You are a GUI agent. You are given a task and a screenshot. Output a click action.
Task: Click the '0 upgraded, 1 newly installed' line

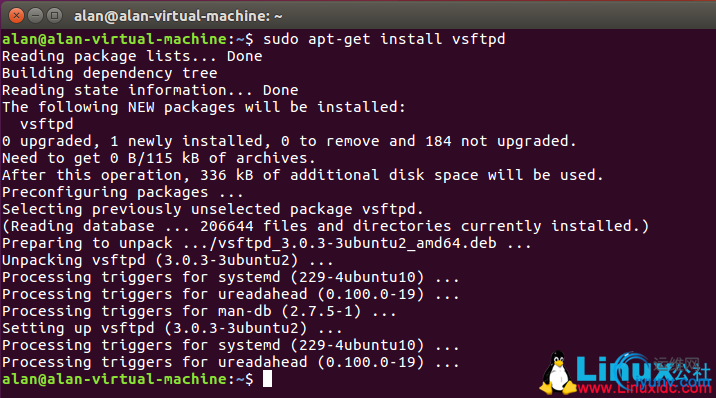289,141
